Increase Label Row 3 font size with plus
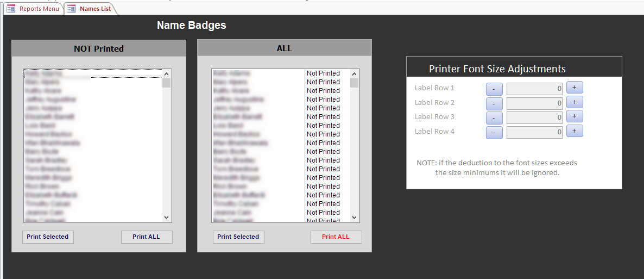Image resolution: width=644 pixels, height=279 pixels. click(574, 116)
